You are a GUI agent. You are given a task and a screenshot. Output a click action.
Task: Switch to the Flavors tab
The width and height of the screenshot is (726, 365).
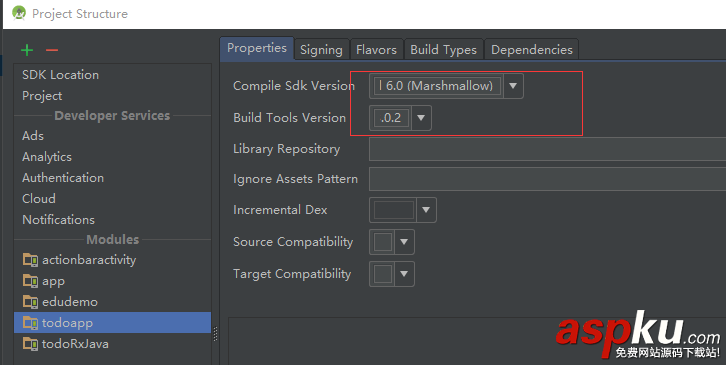376,50
